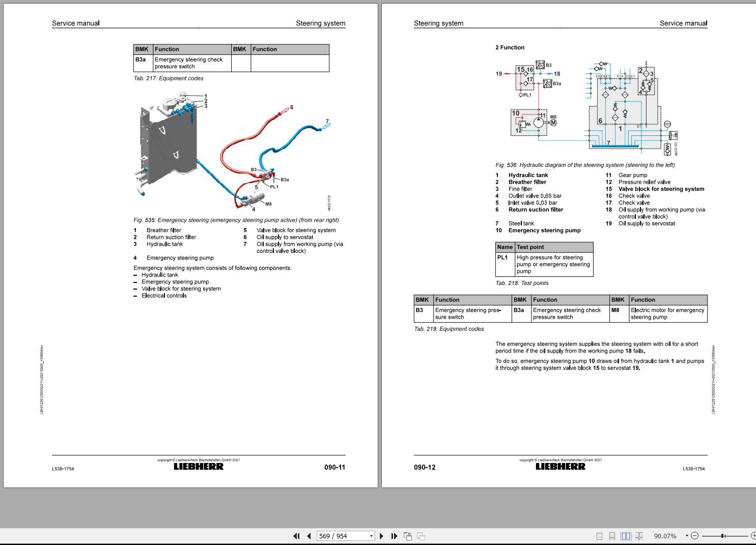Go to the previous page
The width and height of the screenshot is (756, 545).
(309, 536)
